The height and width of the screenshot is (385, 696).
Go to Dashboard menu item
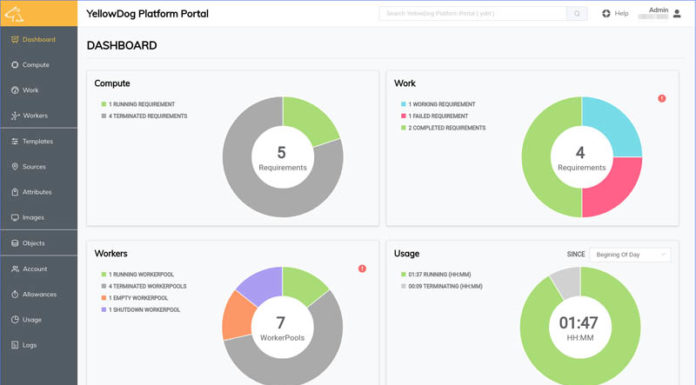39,40
